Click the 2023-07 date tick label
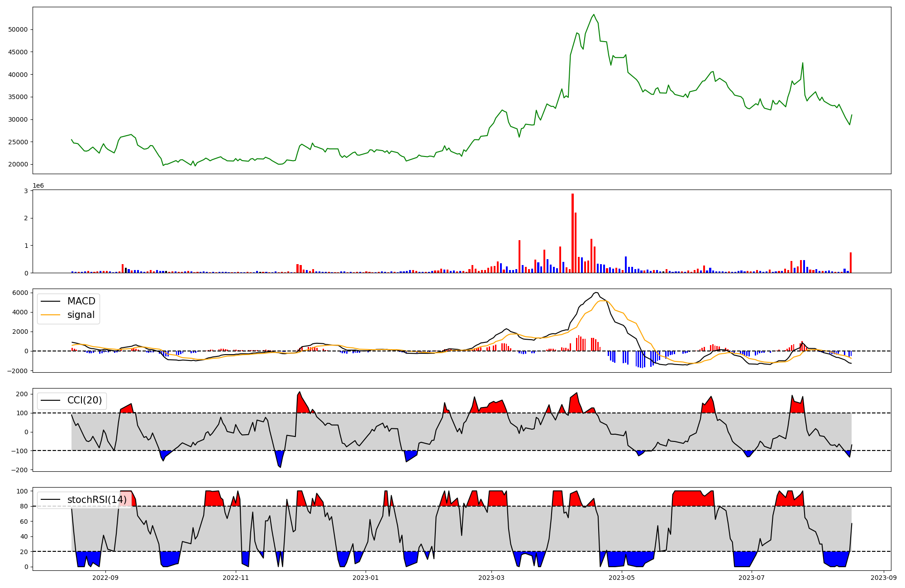The image size is (905, 588). pos(752,578)
